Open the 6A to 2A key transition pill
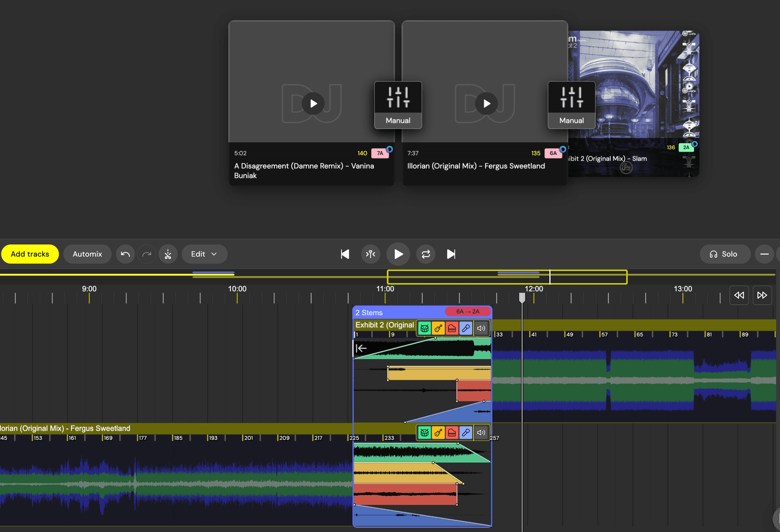Image resolution: width=780 pixels, height=532 pixels. [468, 311]
